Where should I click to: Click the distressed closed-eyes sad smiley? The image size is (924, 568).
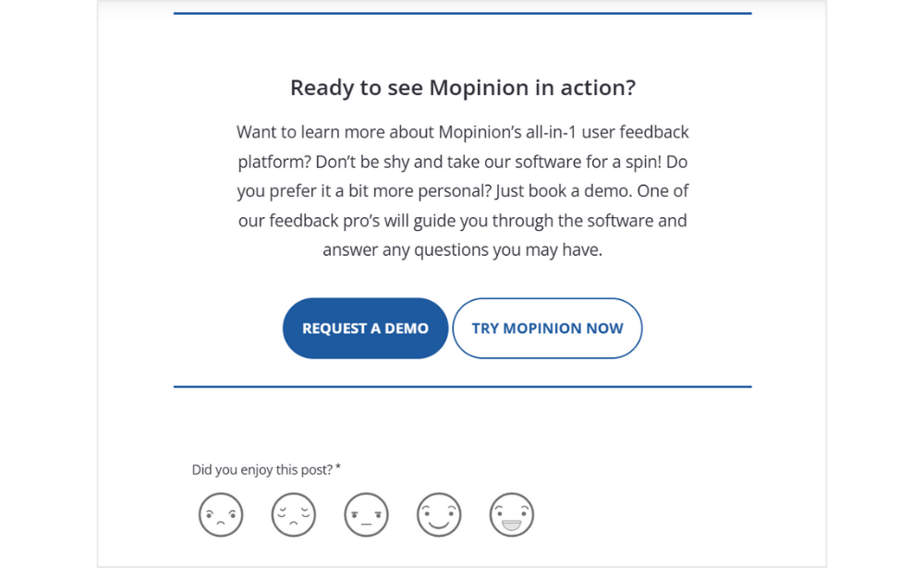(293, 514)
